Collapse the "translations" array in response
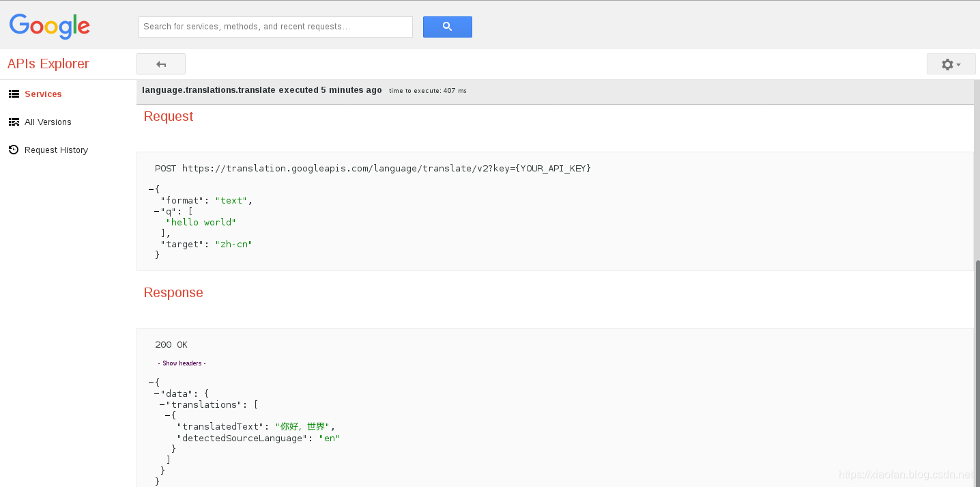 coord(162,404)
